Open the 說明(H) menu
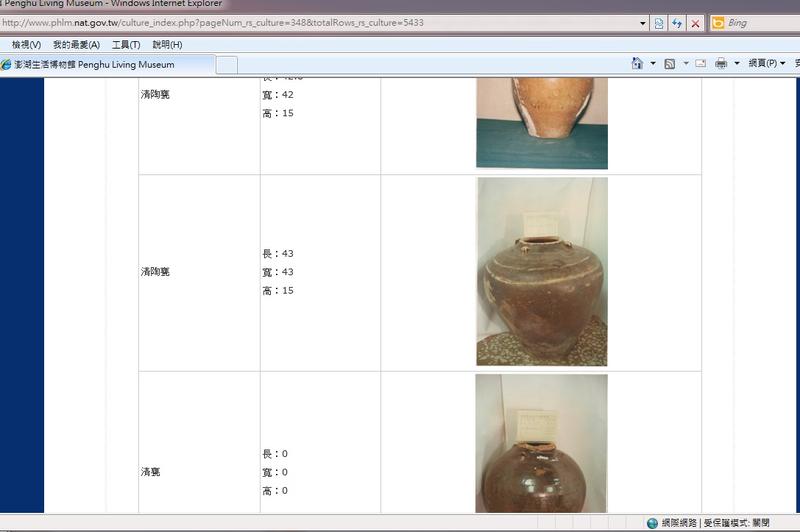Viewport: 800px width, 532px height. [167, 45]
